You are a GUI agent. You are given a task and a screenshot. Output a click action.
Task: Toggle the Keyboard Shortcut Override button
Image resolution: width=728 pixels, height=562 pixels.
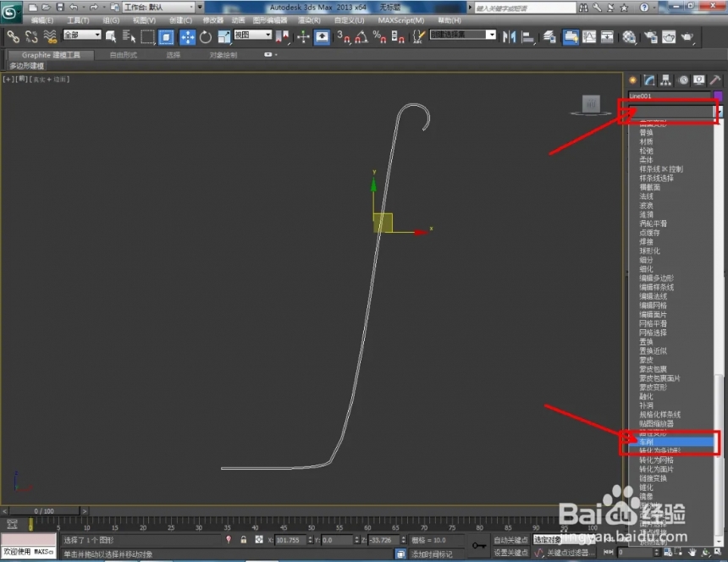pos(322,36)
